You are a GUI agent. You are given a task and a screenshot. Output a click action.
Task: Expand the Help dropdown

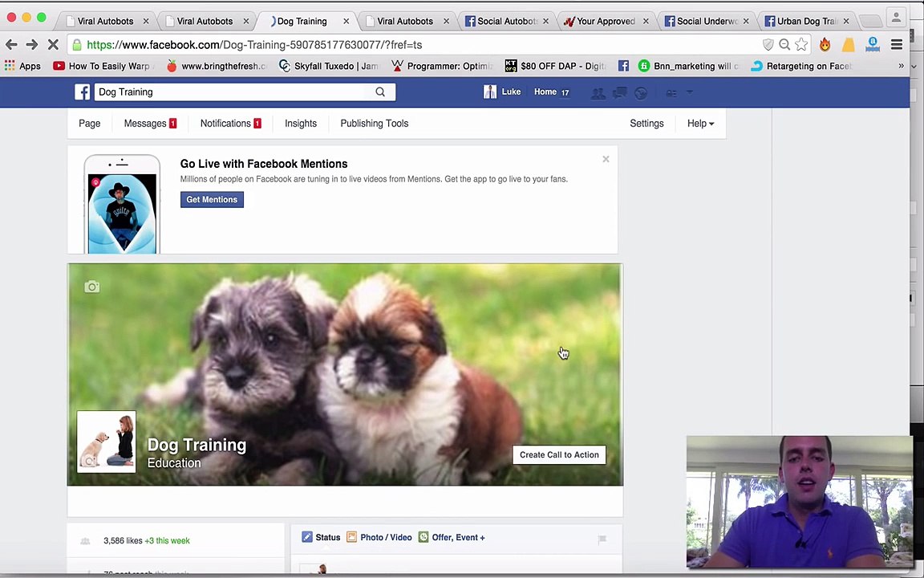coord(699,124)
